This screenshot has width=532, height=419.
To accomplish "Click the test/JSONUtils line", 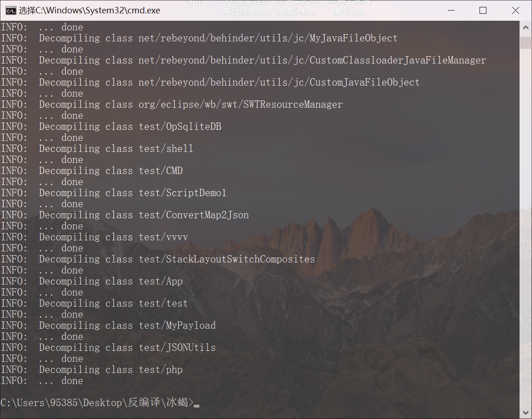I will (108, 347).
